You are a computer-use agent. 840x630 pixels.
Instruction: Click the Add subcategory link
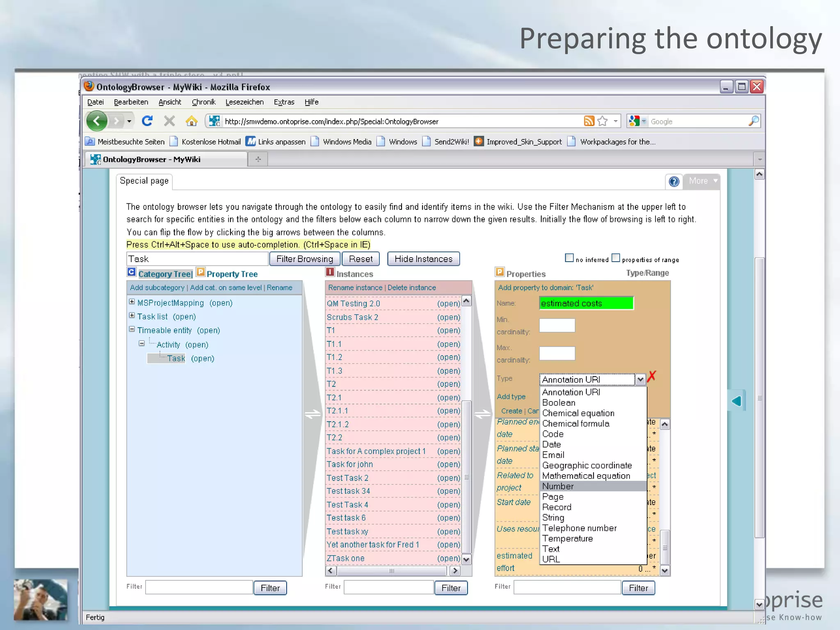pyautogui.click(x=157, y=288)
